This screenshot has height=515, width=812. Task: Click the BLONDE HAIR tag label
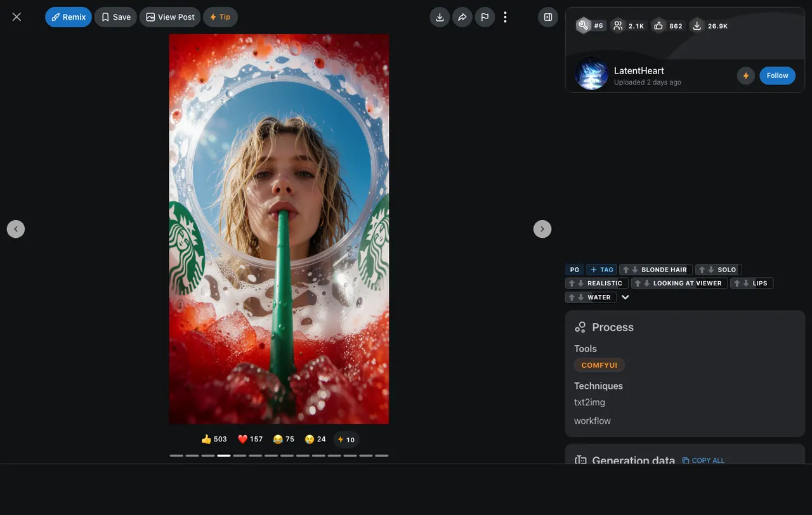pos(664,270)
